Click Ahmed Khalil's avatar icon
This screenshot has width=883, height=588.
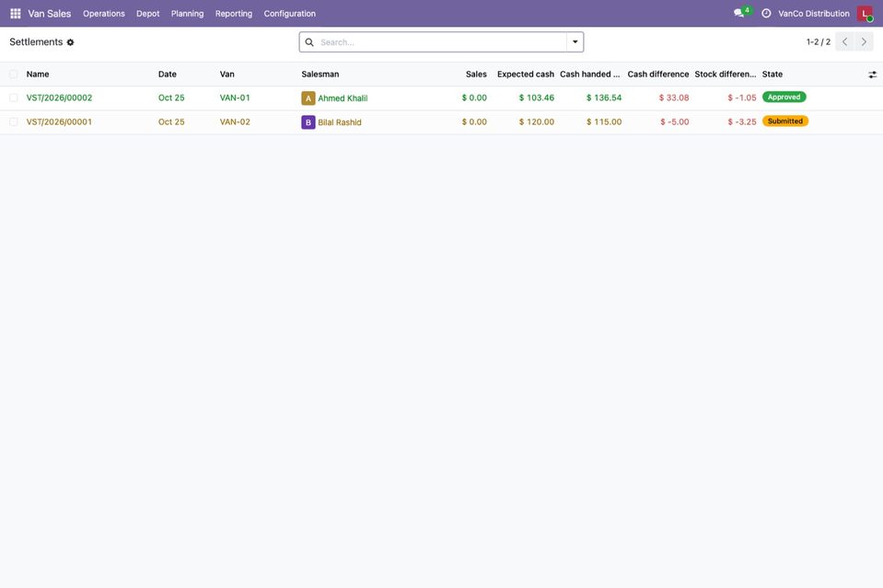tap(308, 98)
